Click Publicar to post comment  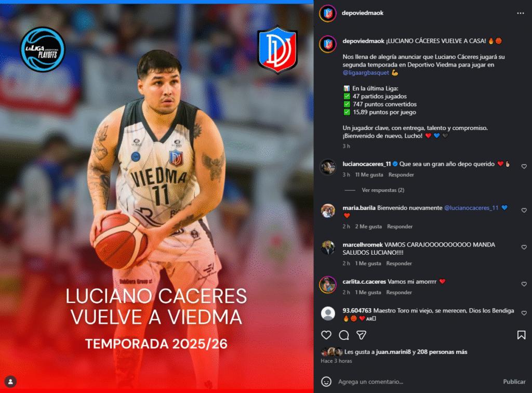[514, 382]
